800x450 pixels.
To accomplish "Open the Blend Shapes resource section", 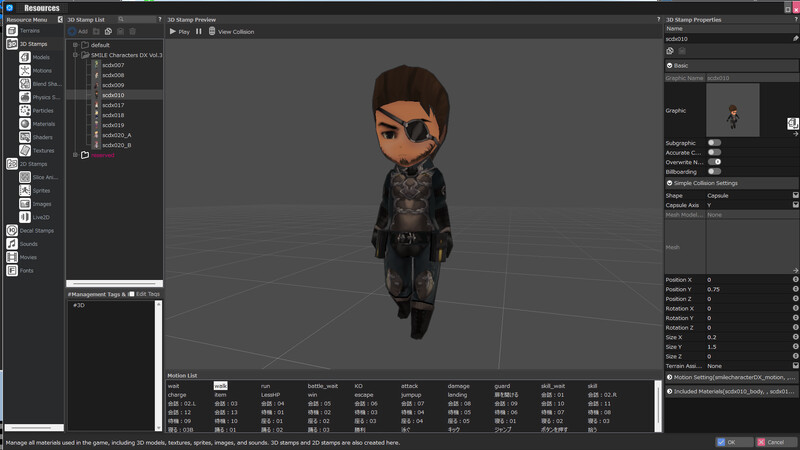I will click(40, 84).
